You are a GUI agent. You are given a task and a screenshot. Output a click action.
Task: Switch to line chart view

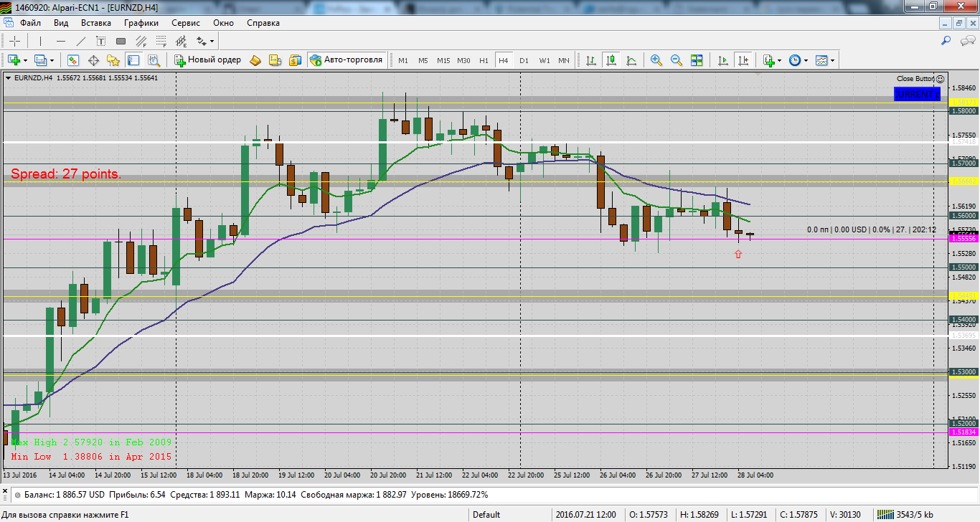pyautogui.click(x=631, y=60)
